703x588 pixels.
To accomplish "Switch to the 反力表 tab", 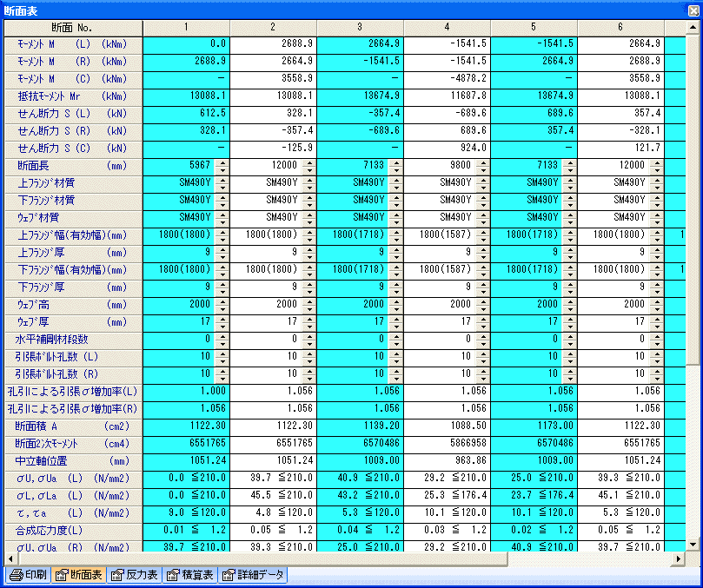I will point(134,575).
